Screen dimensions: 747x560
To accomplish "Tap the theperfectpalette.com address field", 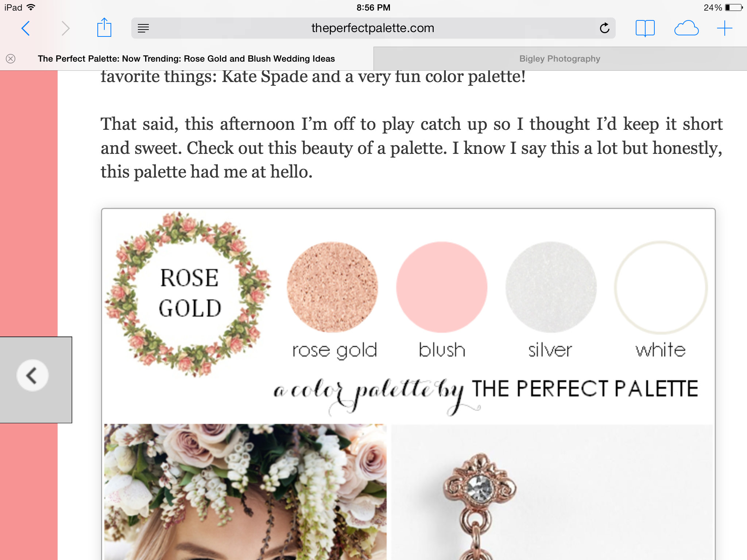I will pos(373,28).
